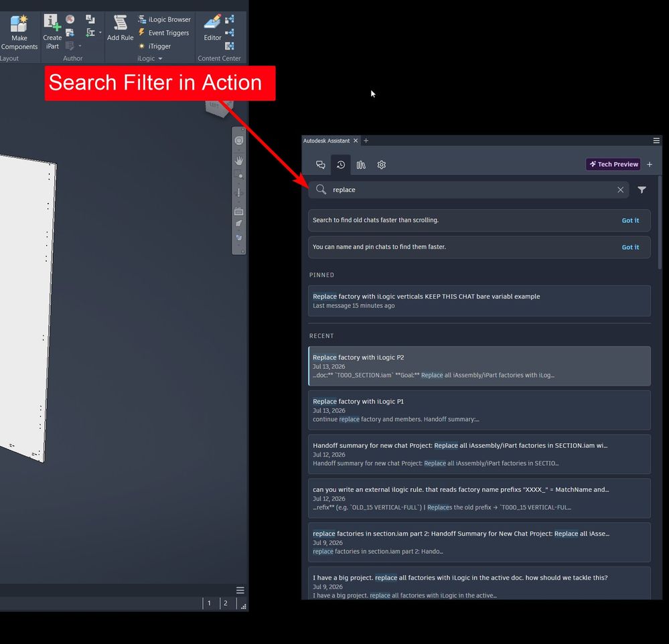
Task: Open the search filter funnel
Action: 642,190
